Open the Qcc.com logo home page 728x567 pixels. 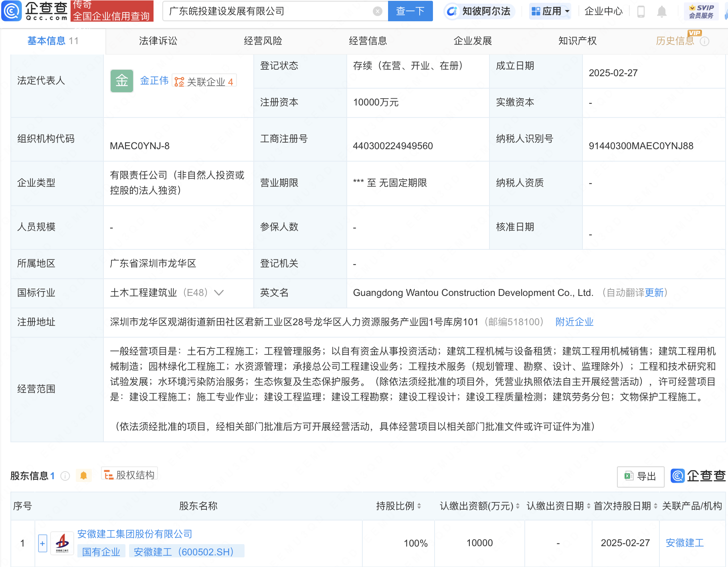(x=35, y=11)
